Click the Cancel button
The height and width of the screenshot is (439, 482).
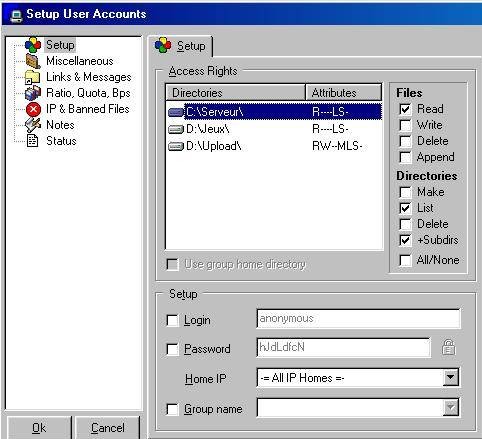click(108, 428)
